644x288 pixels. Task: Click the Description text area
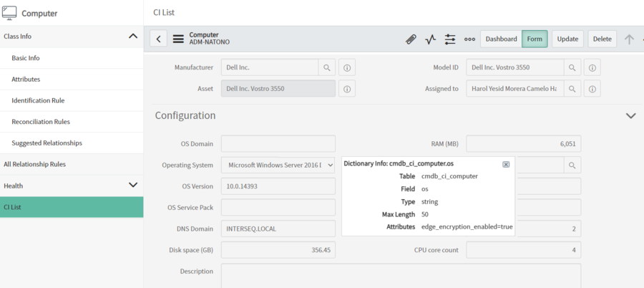pos(401,276)
